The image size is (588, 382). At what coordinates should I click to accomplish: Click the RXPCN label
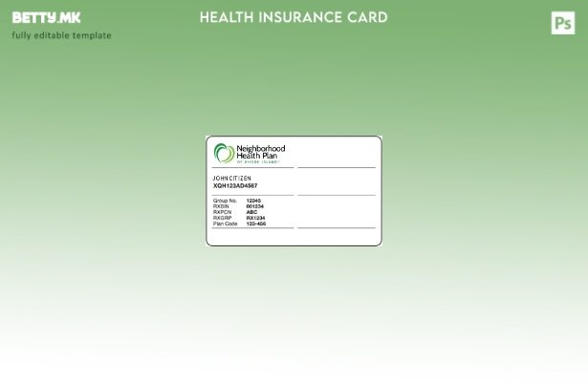click(x=222, y=212)
